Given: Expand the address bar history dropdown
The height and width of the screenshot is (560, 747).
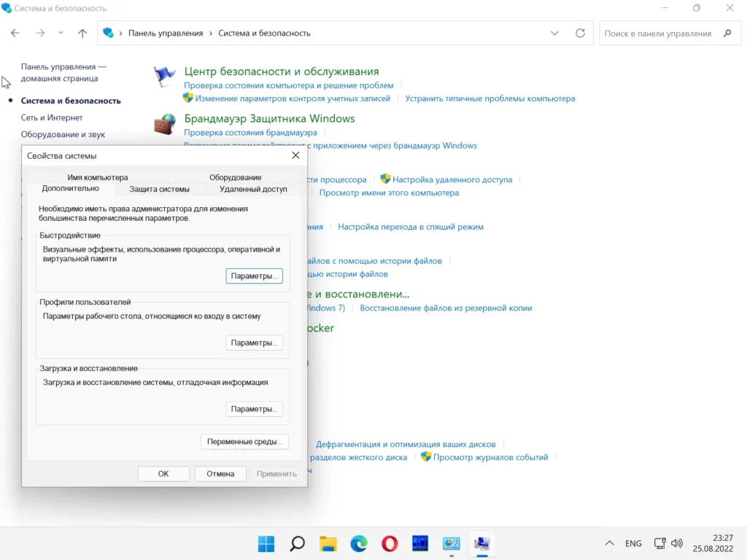Looking at the screenshot, I should (554, 33).
